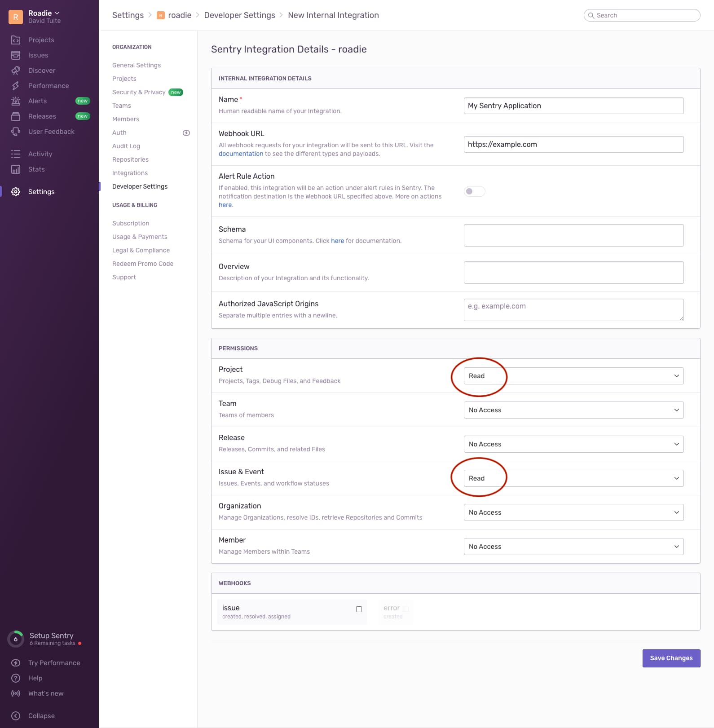Click the User Feedback icon
Viewport: 714px width, 728px height.
(x=16, y=132)
